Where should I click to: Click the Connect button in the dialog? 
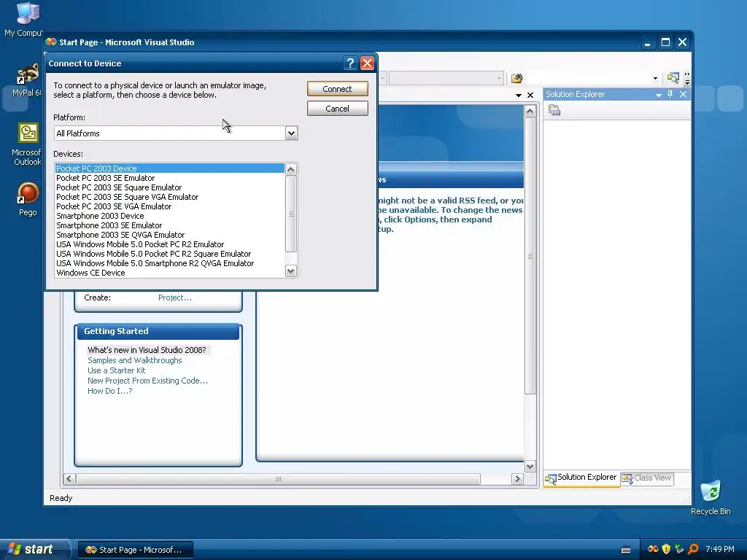click(337, 89)
